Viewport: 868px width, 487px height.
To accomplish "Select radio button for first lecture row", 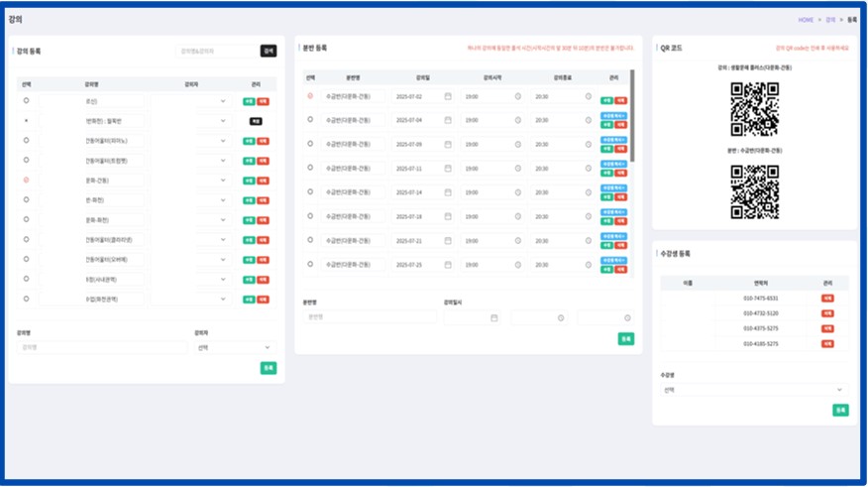I will [26, 100].
